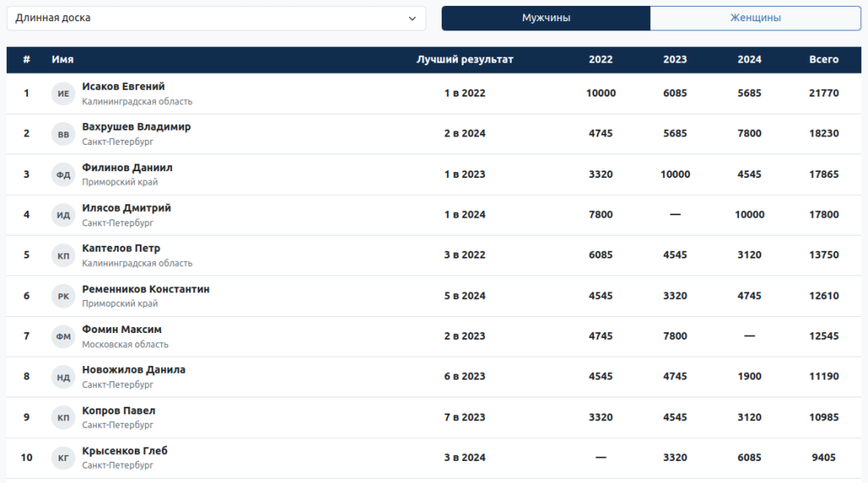Click the 2024 column header
Screen dimensions: 868x483
pyautogui.click(x=749, y=59)
